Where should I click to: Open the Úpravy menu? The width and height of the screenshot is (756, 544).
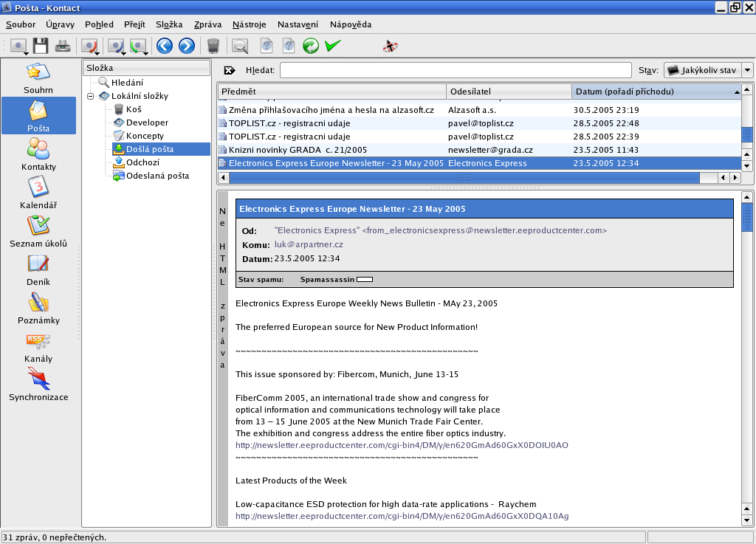pos(61,24)
